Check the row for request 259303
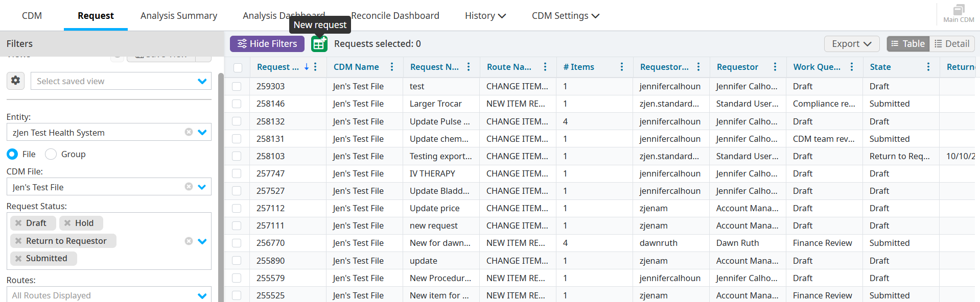980x302 pixels. pyautogui.click(x=237, y=87)
